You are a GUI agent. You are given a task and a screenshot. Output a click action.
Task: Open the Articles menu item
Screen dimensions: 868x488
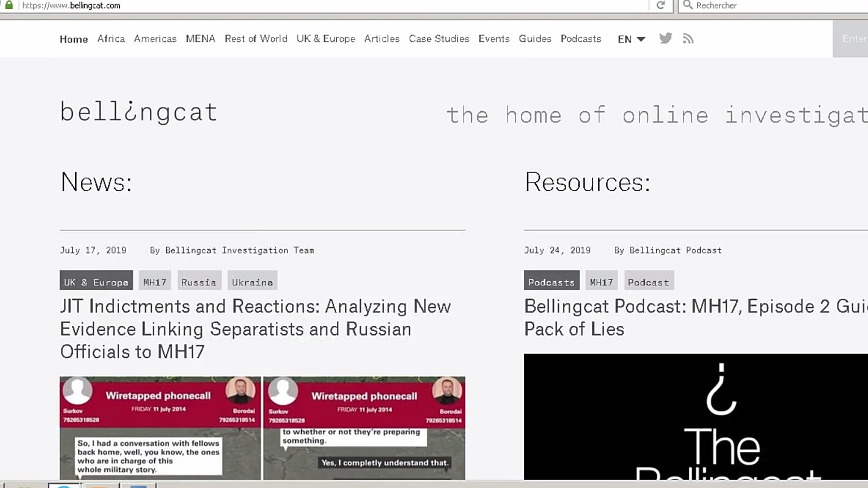click(382, 38)
